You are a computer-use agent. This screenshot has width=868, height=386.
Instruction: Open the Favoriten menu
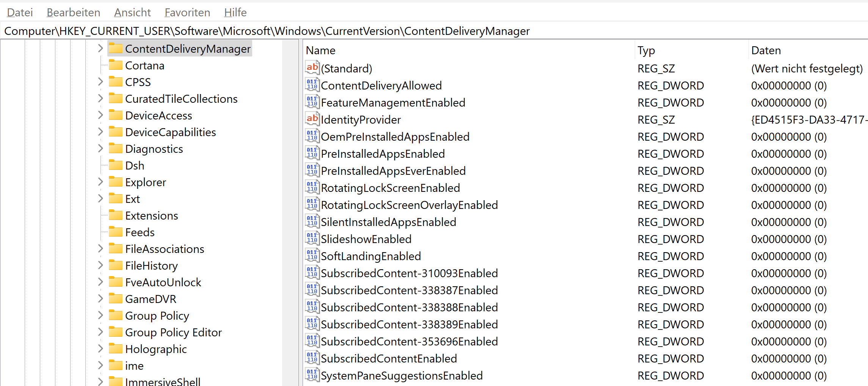187,13
